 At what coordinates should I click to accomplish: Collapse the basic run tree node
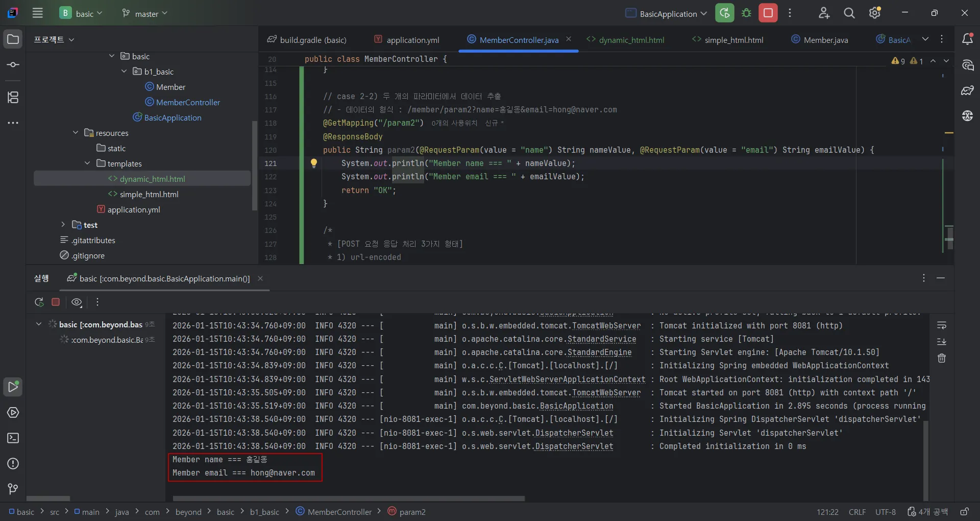(39, 324)
